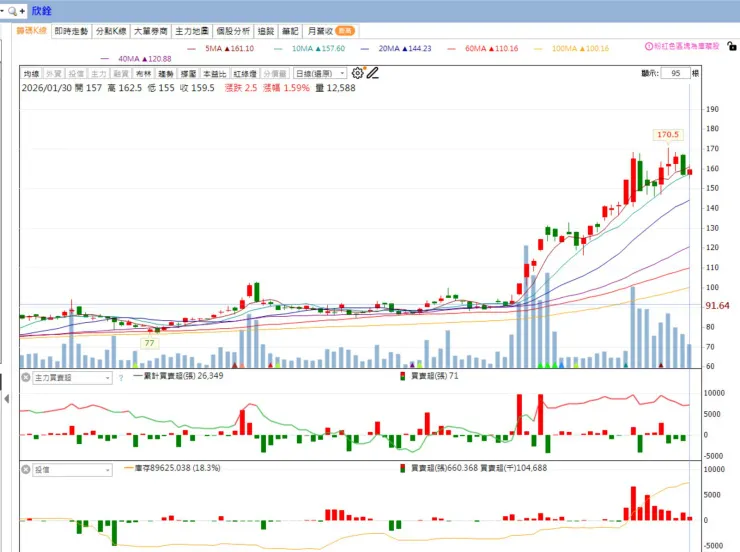740x552 pixels.
Task: Click the 77 low price label
Action: tap(150, 343)
